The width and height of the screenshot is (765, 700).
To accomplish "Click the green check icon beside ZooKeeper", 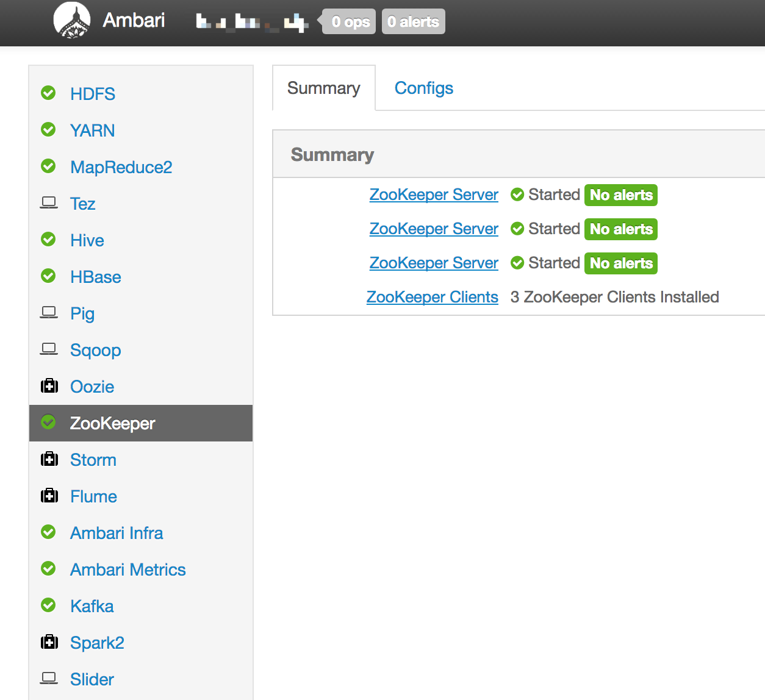I will pos(48,422).
